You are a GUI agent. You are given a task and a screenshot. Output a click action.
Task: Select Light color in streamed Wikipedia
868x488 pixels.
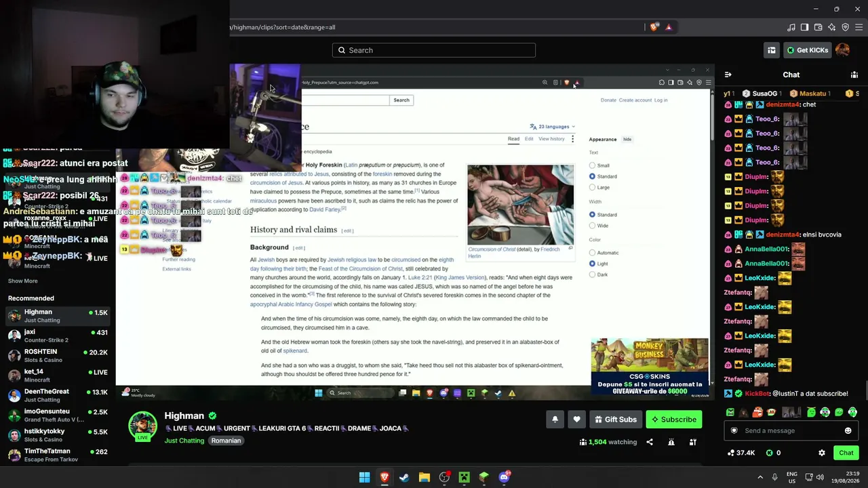coord(592,264)
